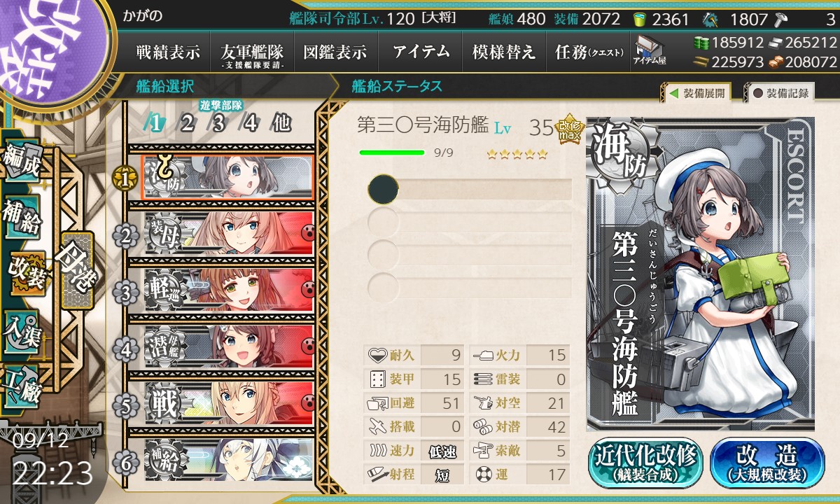Open 戦績表示 records menu
This screenshot has height=504, width=840.
[168, 52]
